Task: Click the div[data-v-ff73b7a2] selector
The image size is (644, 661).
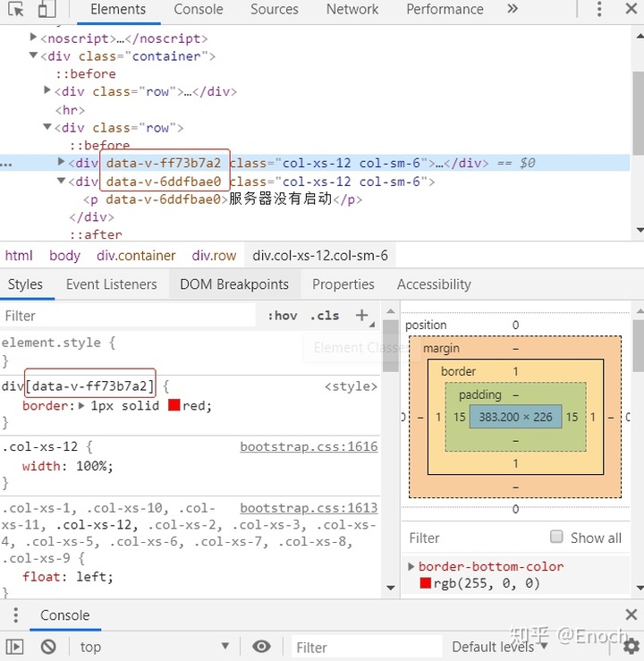Action: point(78,386)
